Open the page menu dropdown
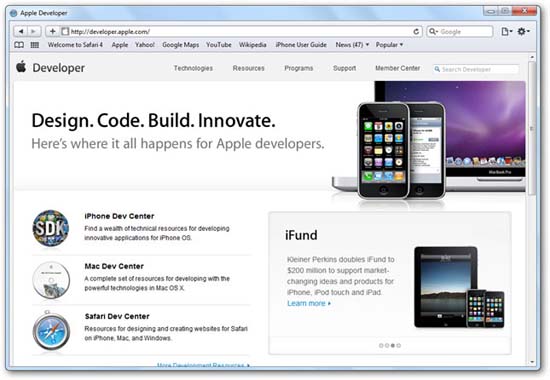The height and width of the screenshot is (380, 550). (x=507, y=32)
